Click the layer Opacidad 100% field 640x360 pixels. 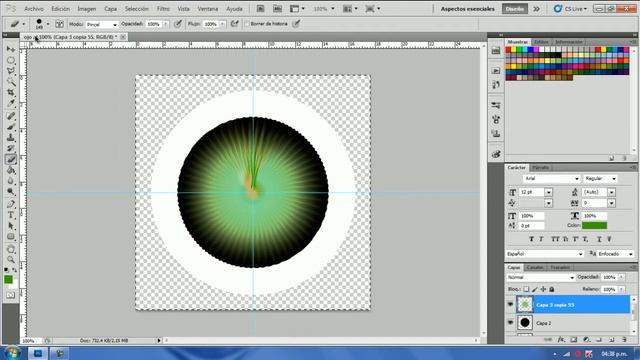click(x=609, y=277)
